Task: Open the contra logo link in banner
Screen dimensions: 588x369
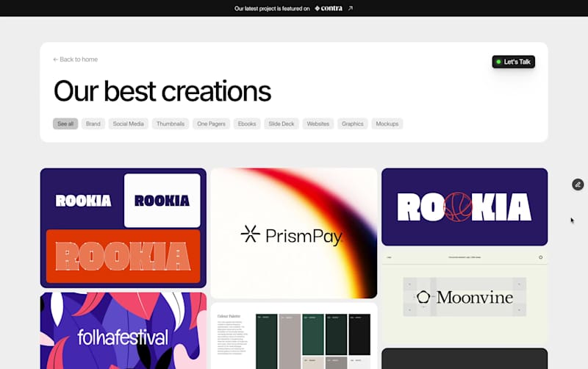Action: 329,8
